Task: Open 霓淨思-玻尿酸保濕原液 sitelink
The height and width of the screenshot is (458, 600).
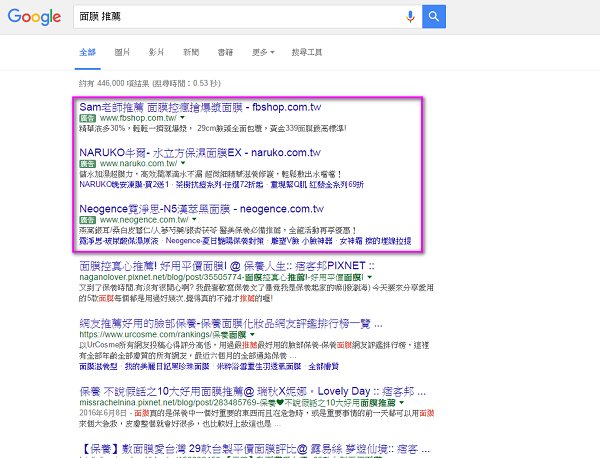Action: pos(119,241)
